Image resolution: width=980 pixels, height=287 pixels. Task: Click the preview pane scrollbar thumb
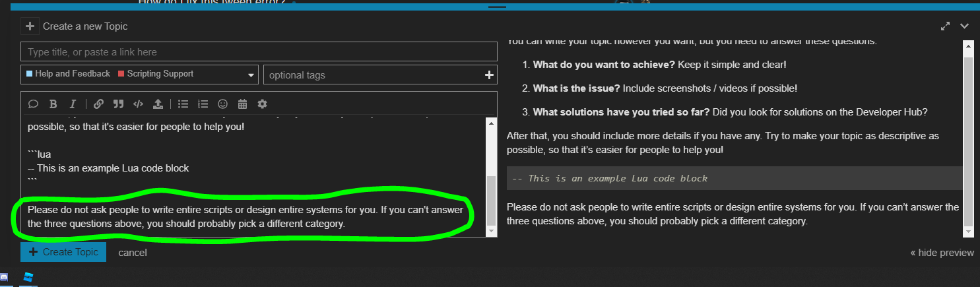coord(969,141)
